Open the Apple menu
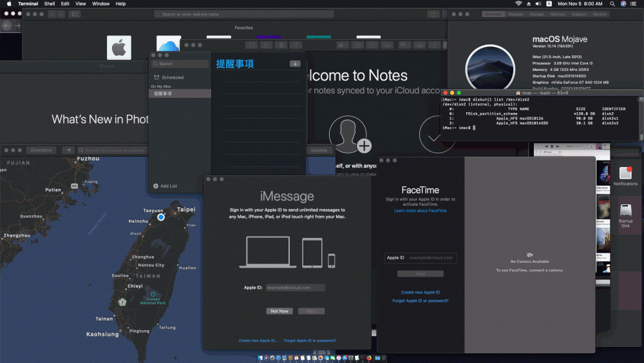644x363 pixels. click(9, 4)
